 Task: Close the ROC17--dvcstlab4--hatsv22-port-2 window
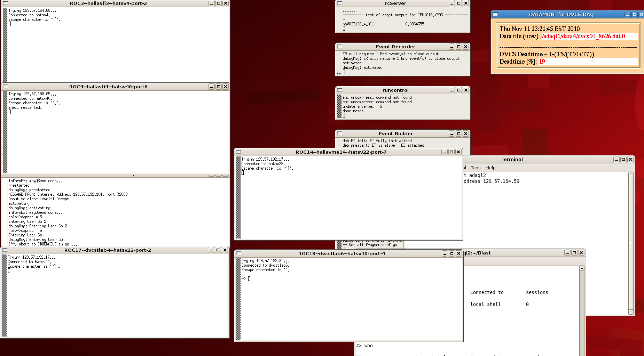[x=225, y=250]
